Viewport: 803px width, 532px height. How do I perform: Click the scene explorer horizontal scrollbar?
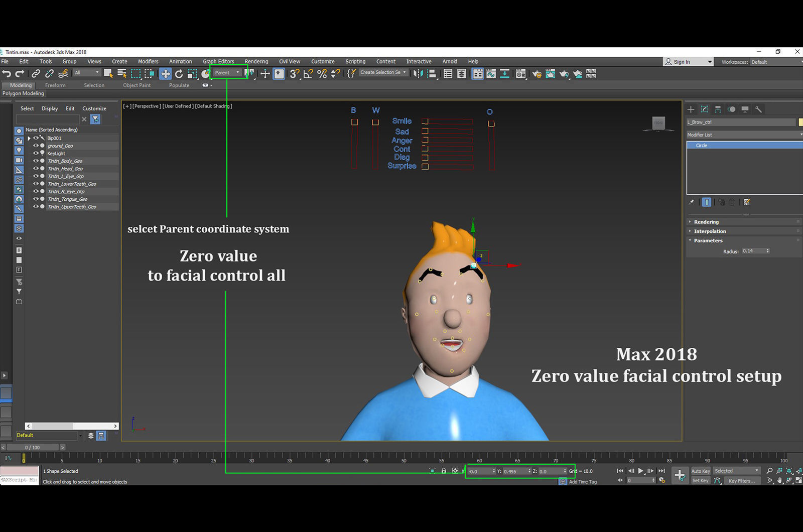[x=72, y=426]
